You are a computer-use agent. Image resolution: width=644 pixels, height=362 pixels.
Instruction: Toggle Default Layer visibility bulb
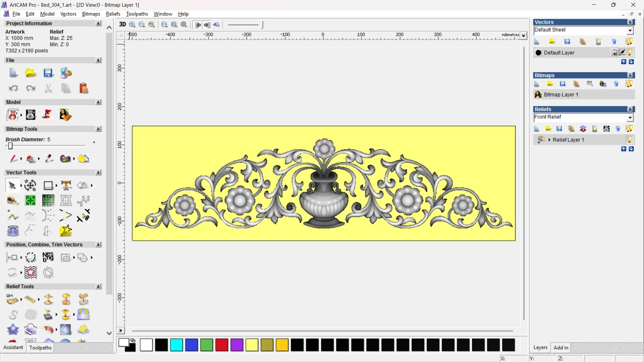[x=630, y=53]
